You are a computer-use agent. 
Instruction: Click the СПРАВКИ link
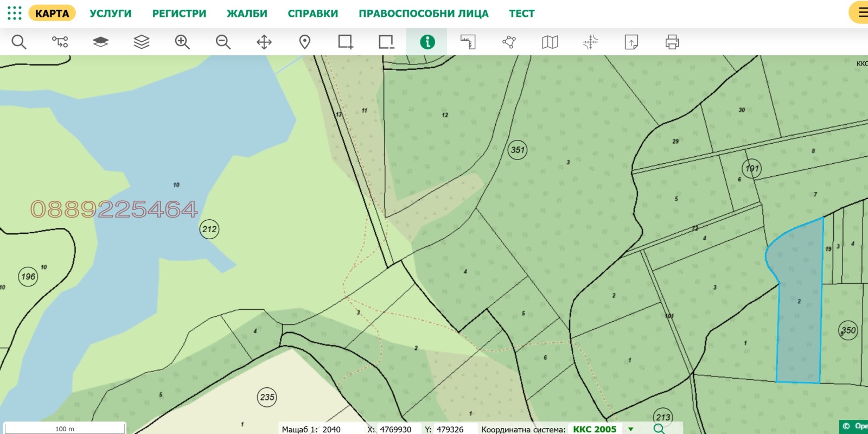tap(312, 14)
